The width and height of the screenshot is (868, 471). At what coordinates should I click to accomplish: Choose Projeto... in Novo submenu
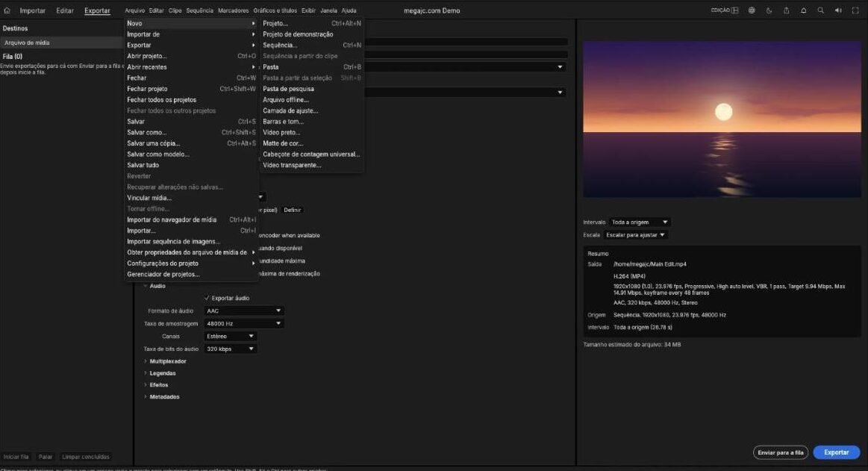coord(312,23)
